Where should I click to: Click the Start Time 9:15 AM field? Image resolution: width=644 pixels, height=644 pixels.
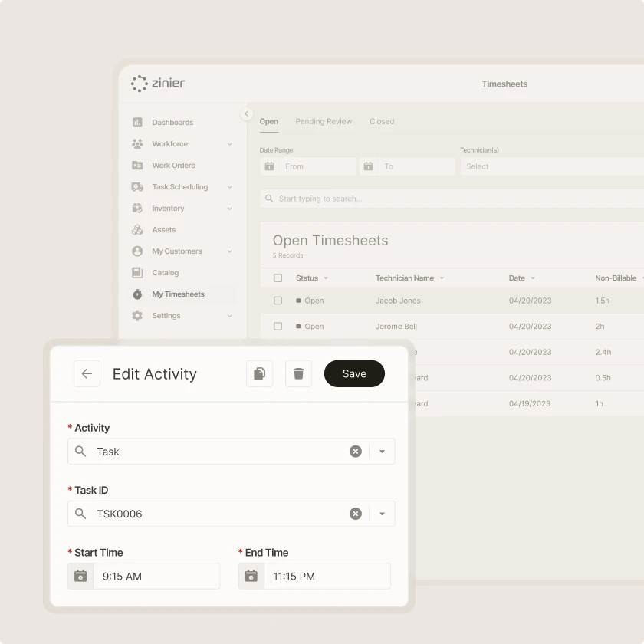[156, 577]
